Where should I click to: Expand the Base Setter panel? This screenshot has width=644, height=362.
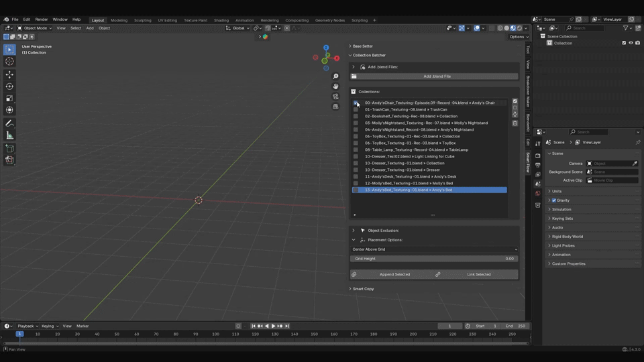coord(362,46)
